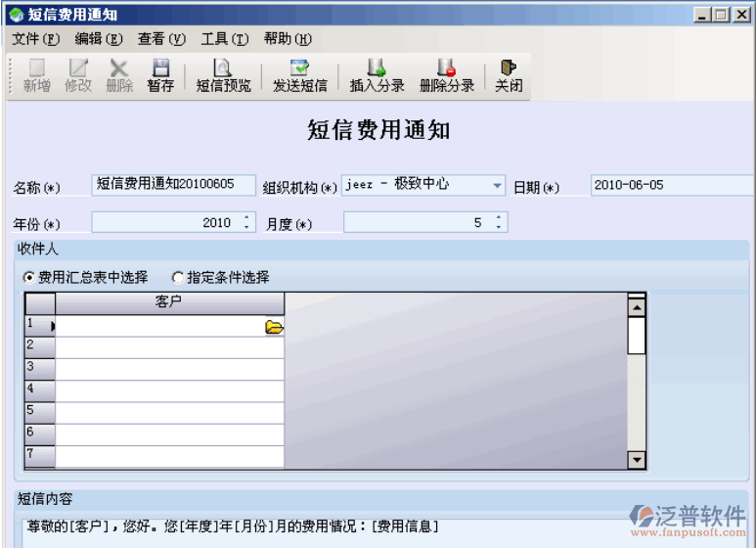756x548 pixels.
Task: Select row header 2 in recipient grid
Action: 40,347
